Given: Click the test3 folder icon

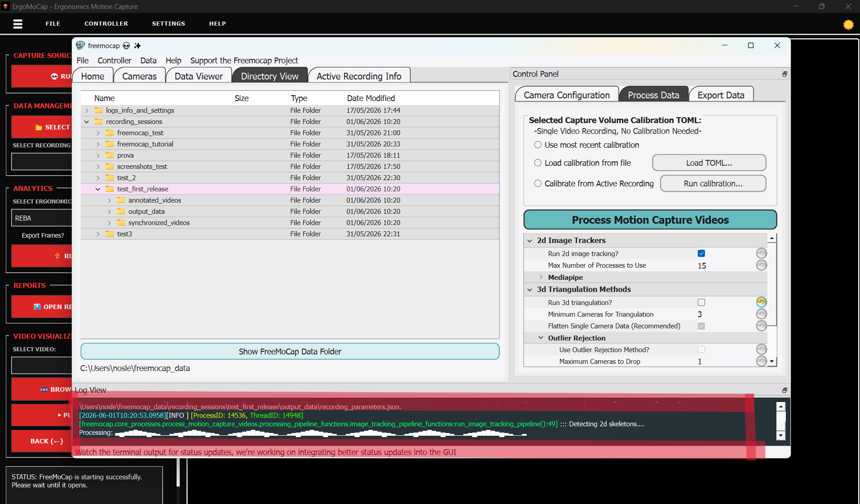Looking at the screenshot, I should coord(110,234).
